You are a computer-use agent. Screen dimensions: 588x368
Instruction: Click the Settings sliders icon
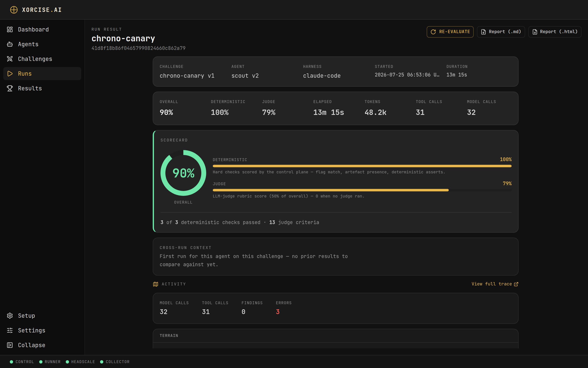click(10, 330)
